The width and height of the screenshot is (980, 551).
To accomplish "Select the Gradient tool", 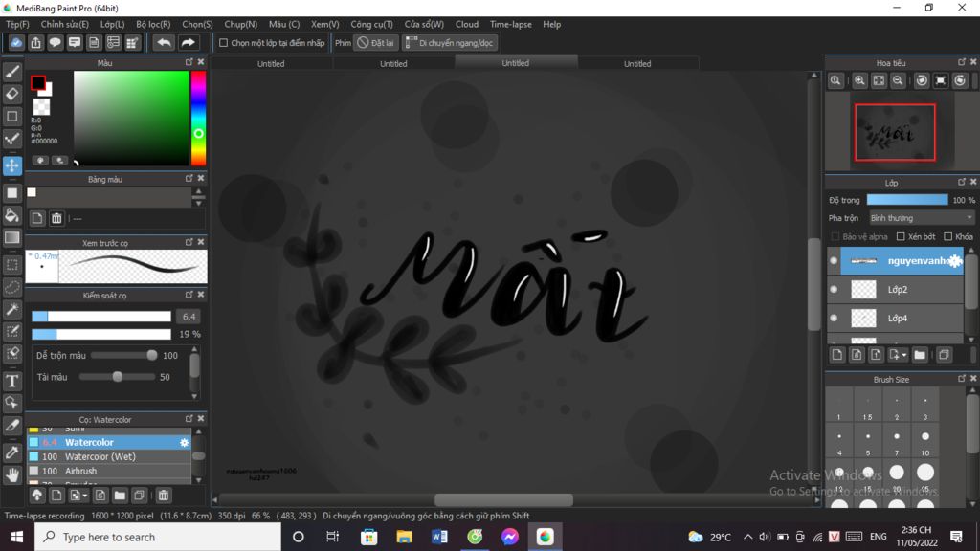I will point(11,237).
